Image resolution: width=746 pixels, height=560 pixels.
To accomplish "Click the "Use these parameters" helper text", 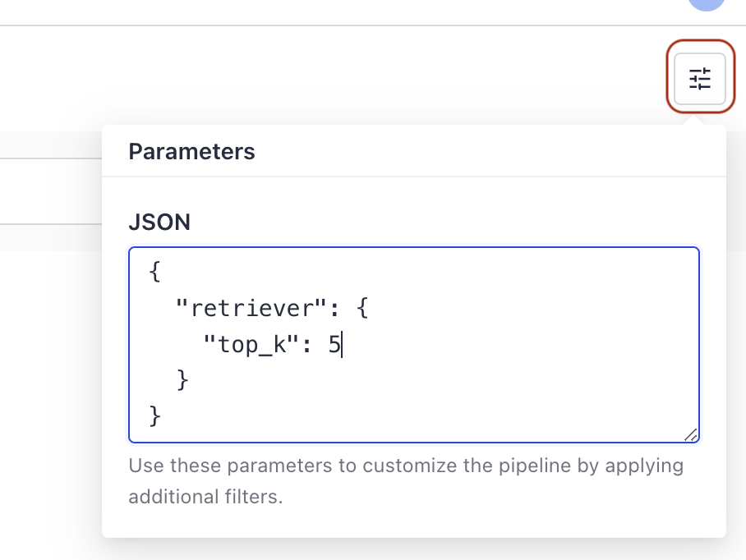I will click(230, 466).
